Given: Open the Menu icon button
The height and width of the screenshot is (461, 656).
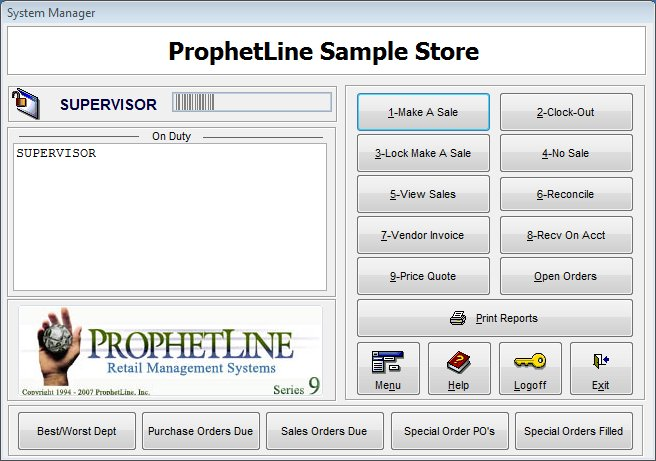Looking at the screenshot, I should [x=388, y=361].
